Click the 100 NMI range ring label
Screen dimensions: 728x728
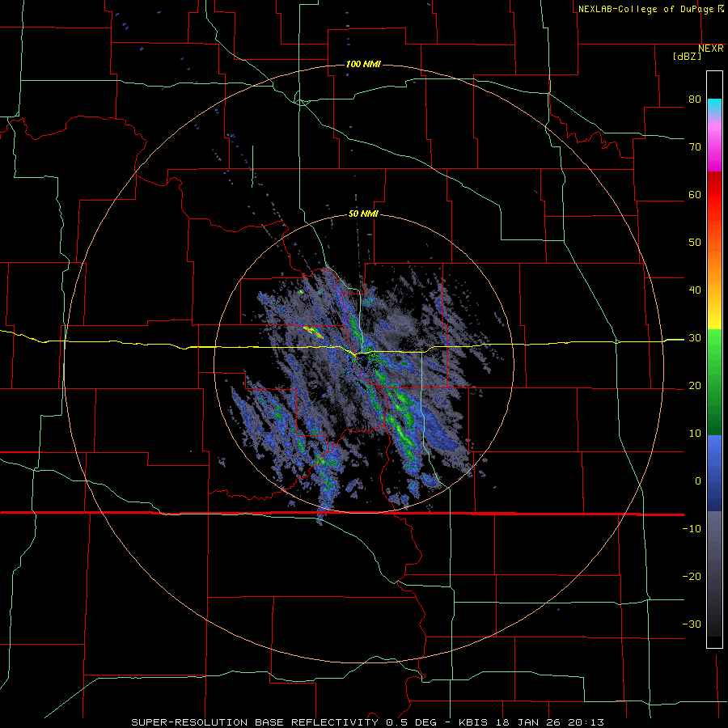pos(363,64)
